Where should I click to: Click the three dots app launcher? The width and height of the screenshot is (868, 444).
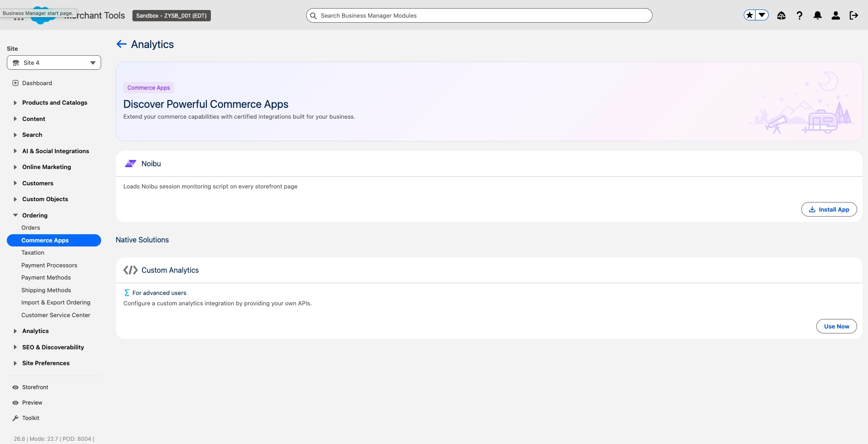(x=19, y=19)
